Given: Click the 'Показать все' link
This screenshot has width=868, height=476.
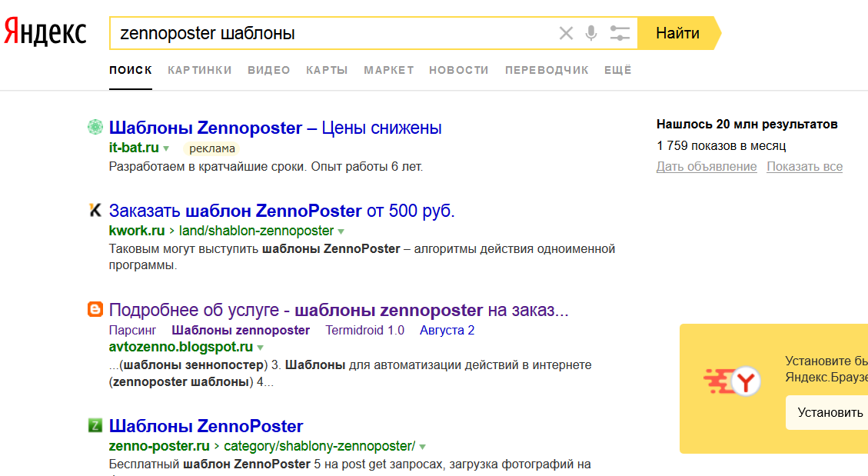Looking at the screenshot, I should pyautogui.click(x=804, y=167).
